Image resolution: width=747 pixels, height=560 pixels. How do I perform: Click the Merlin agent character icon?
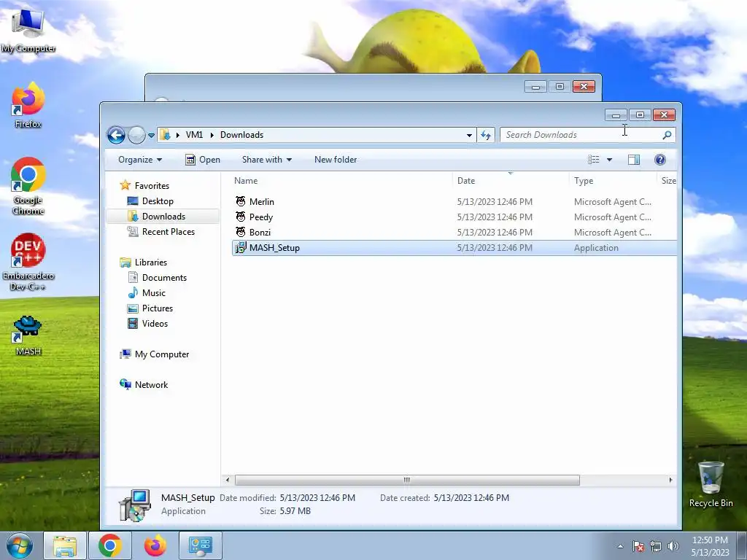coord(241,201)
